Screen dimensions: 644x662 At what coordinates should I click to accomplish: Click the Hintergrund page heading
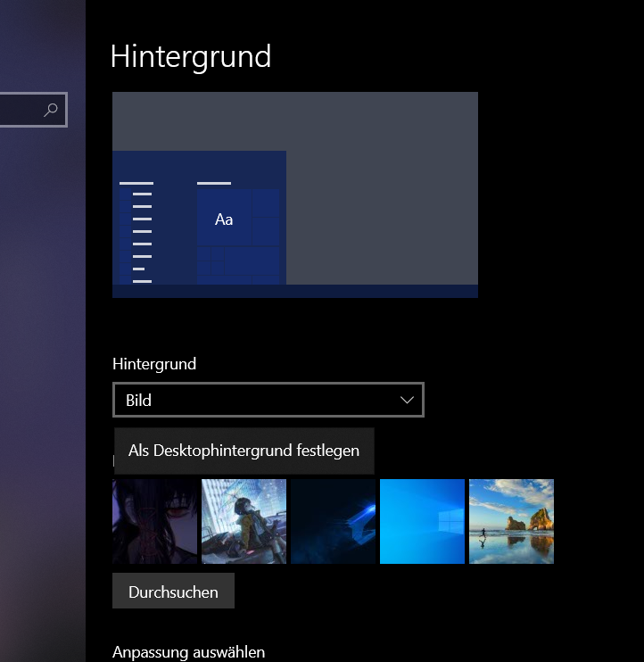(191, 57)
